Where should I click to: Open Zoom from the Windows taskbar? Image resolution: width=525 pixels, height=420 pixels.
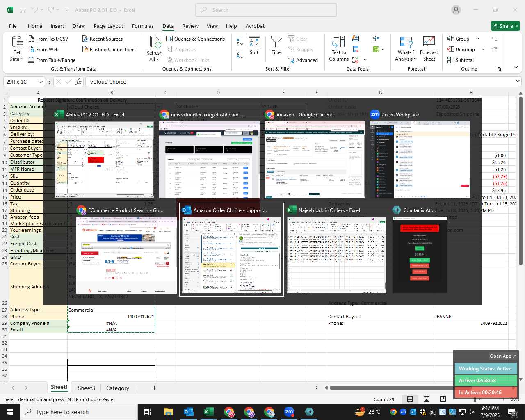[x=289, y=412]
